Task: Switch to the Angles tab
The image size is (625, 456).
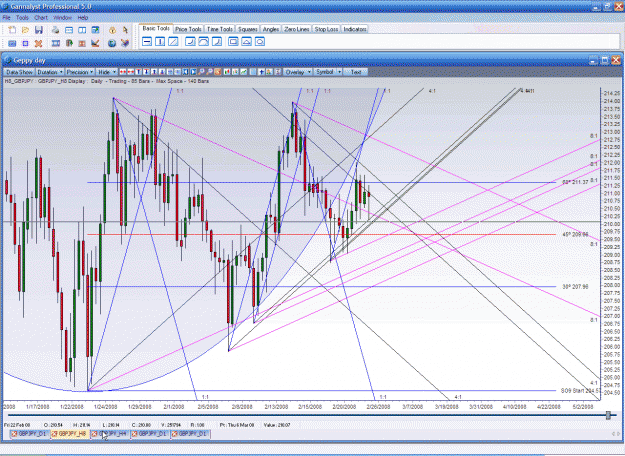Action: [271, 29]
